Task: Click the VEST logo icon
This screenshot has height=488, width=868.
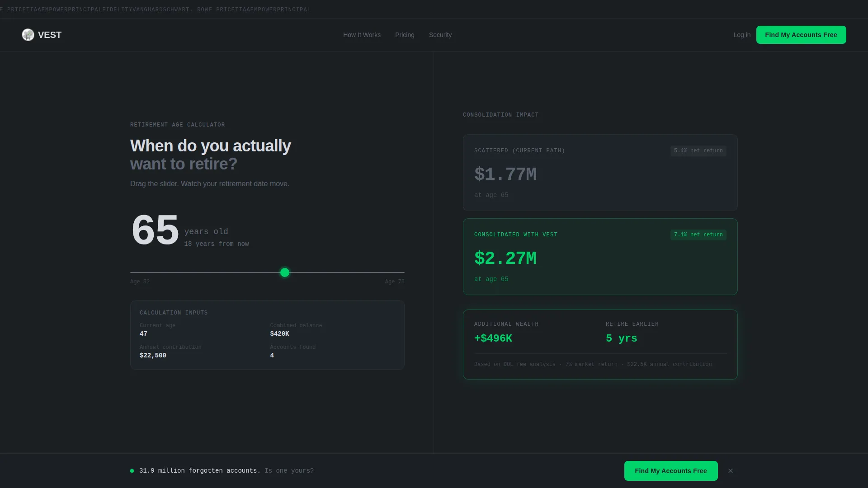Action: coord(28,35)
